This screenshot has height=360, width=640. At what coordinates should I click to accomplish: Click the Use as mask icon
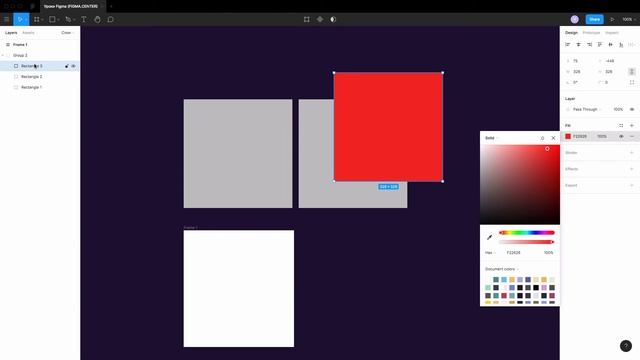pos(333,19)
